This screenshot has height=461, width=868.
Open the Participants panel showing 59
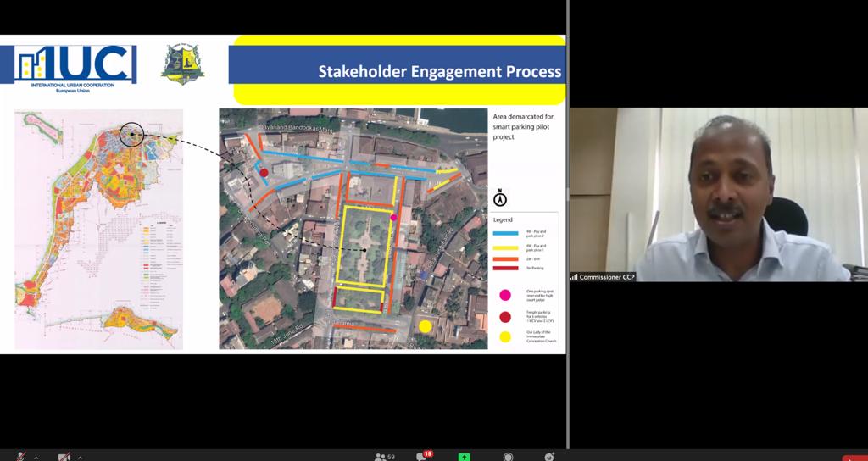(384, 457)
